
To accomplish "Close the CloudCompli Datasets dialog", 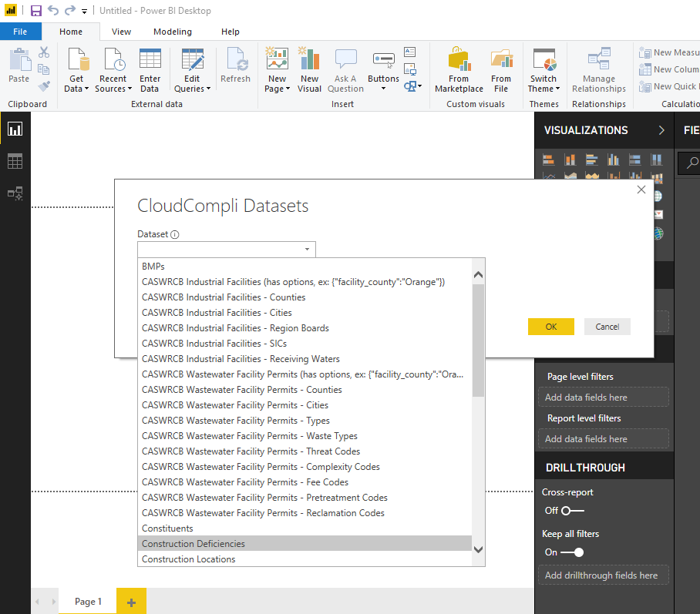I will (641, 190).
